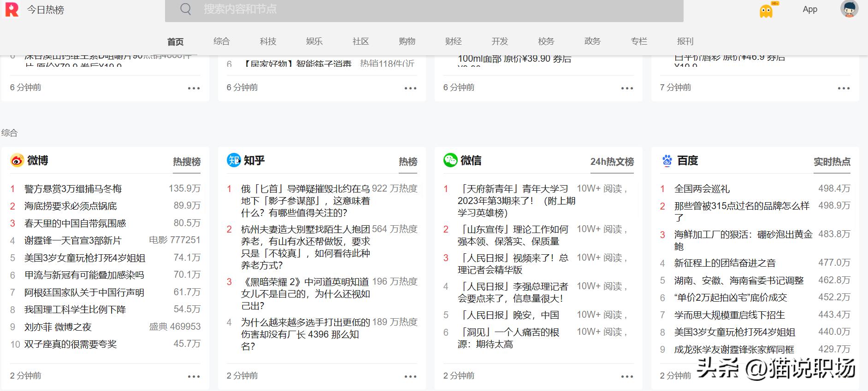Image resolution: width=868 pixels, height=391 pixels.
Task: Open the 百度 card title
Action: pyautogui.click(x=688, y=160)
